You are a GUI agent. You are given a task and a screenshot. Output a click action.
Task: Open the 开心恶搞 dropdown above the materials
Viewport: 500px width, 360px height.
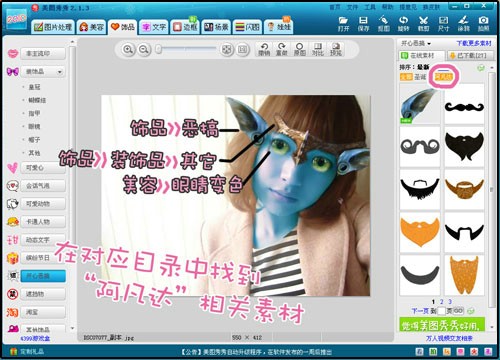(x=416, y=43)
